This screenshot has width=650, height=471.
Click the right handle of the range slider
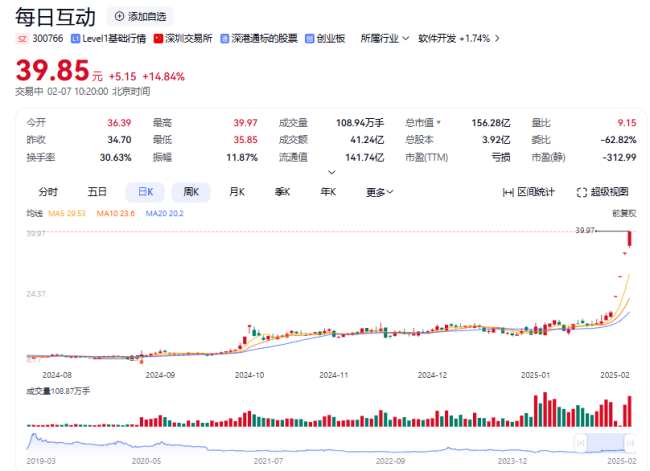(x=630, y=443)
